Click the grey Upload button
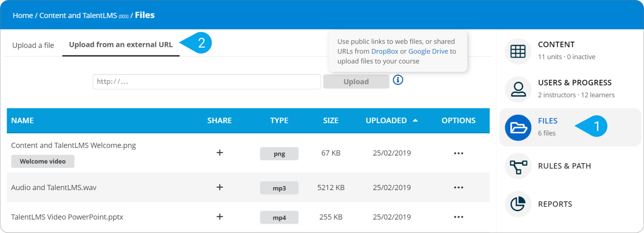 pyautogui.click(x=356, y=82)
